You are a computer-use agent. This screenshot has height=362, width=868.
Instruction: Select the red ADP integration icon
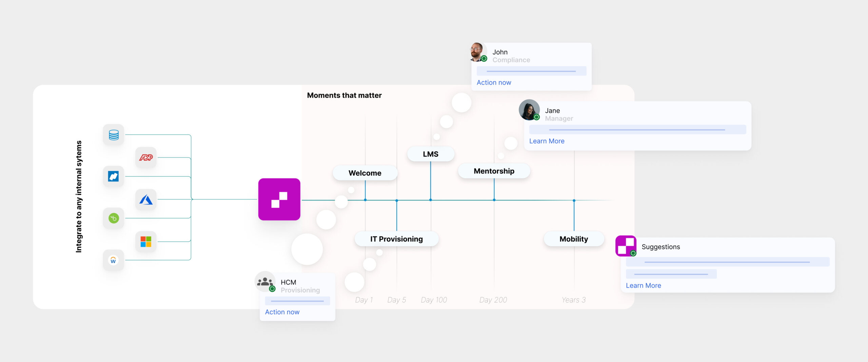[146, 157]
